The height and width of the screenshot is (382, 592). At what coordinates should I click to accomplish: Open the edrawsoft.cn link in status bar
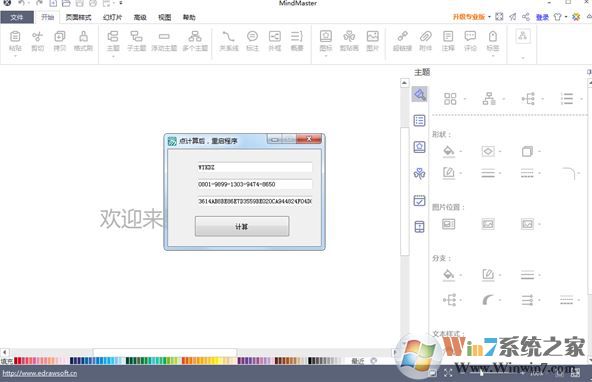click(40, 373)
